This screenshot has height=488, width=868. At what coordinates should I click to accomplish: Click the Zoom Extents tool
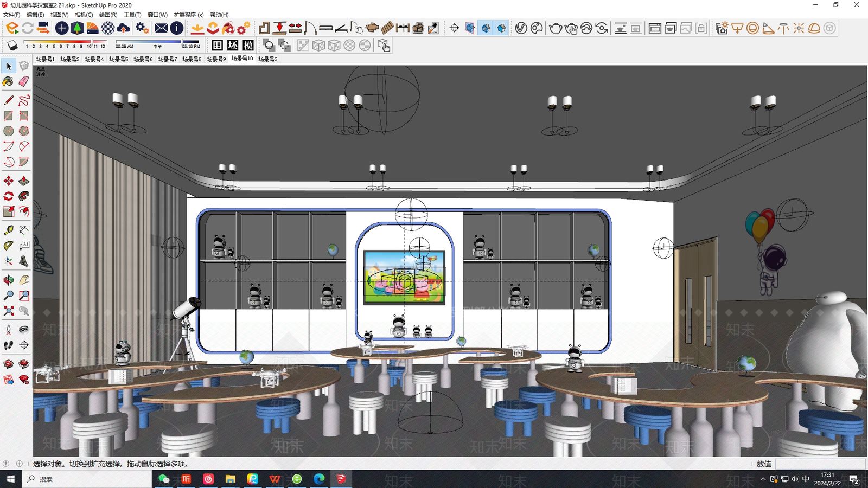(x=9, y=311)
